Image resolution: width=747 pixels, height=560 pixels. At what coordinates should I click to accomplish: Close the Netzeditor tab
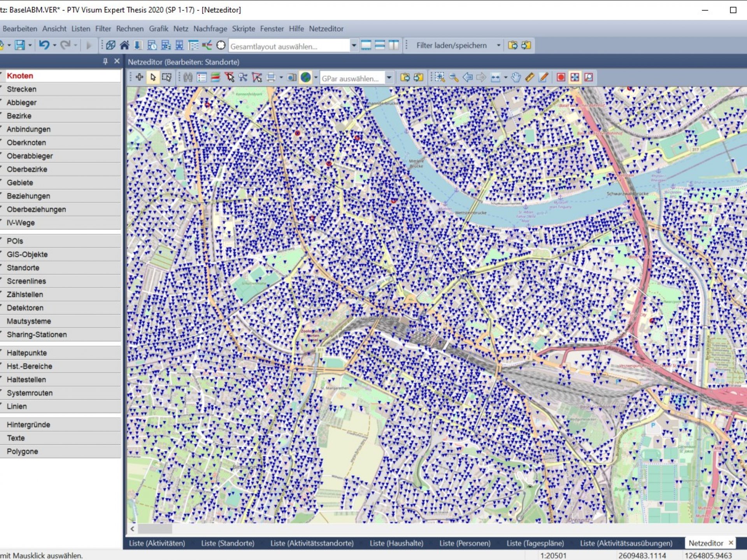click(x=731, y=542)
